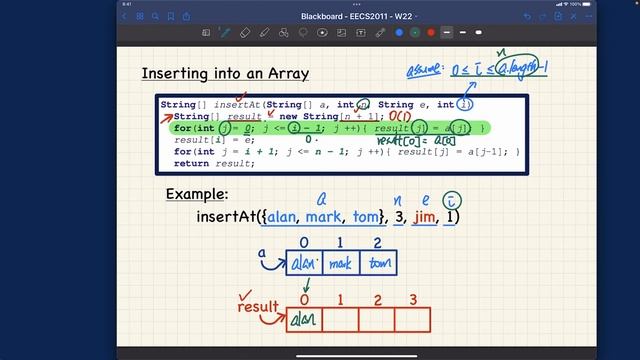Choose the blue pen color
The width and height of the screenshot is (640, 360).
tap(399, 33)
